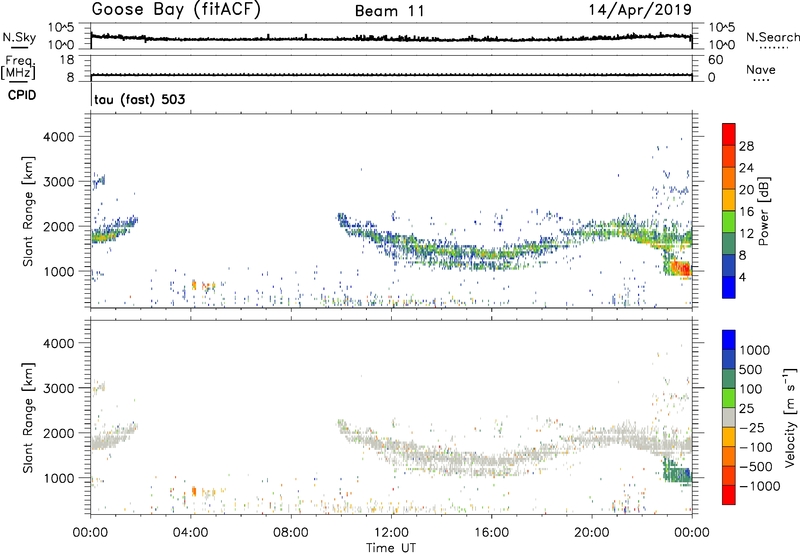
Task: Click the '16:00' time tick label
Action: (x=491, y=533)
